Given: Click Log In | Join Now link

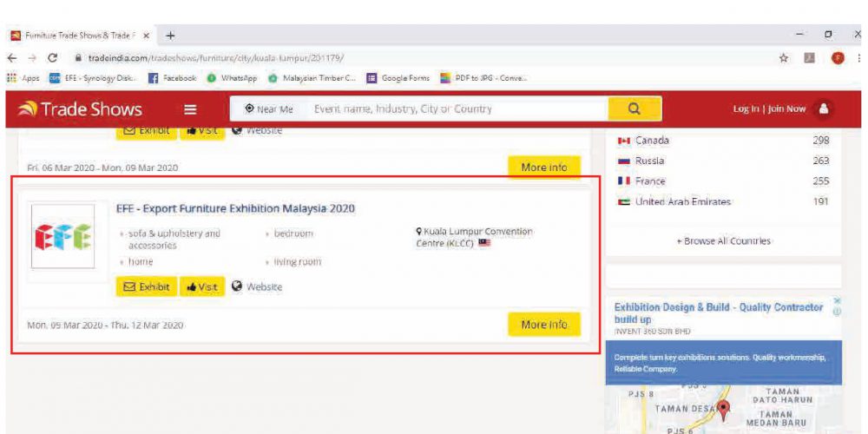Looking at the screenshot, I should pos(769,109).
